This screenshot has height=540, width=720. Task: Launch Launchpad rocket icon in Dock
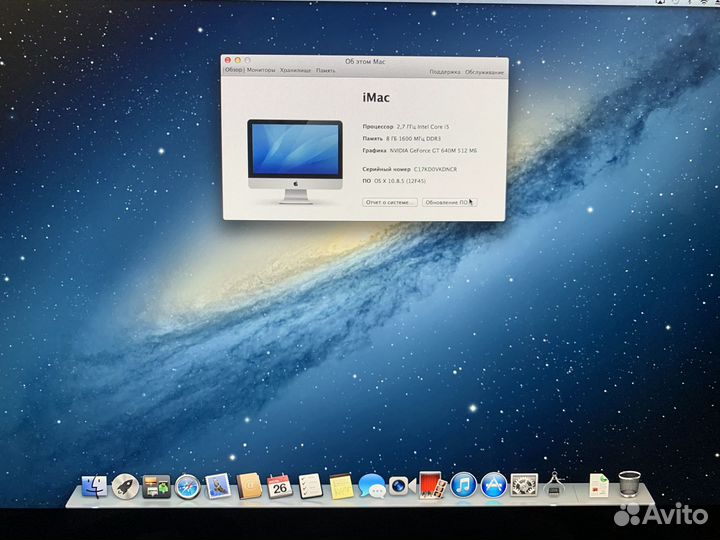pyautogui.click(x=125, y=487)
